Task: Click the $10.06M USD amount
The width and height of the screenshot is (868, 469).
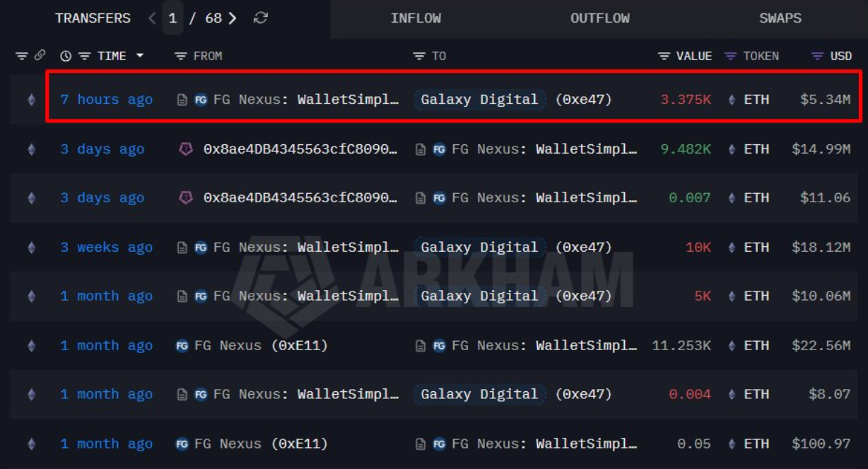Action: pos(821,296)
